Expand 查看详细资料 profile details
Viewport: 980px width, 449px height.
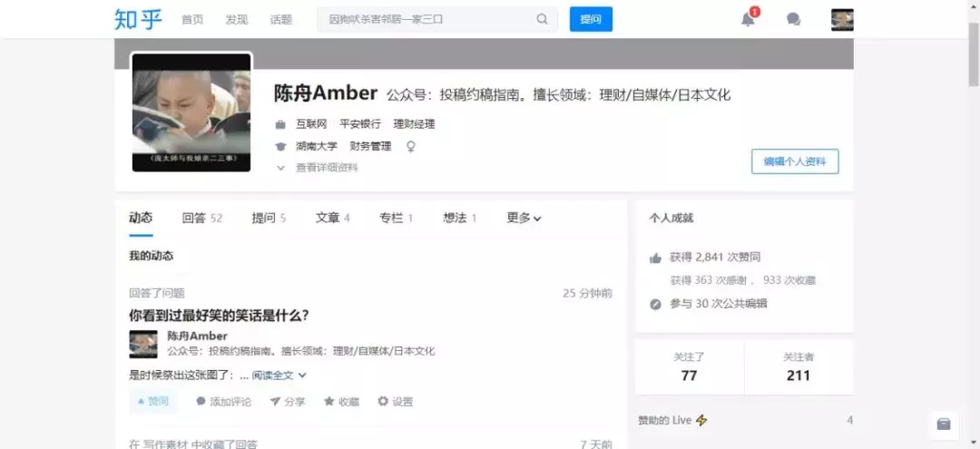coord(318,168)
